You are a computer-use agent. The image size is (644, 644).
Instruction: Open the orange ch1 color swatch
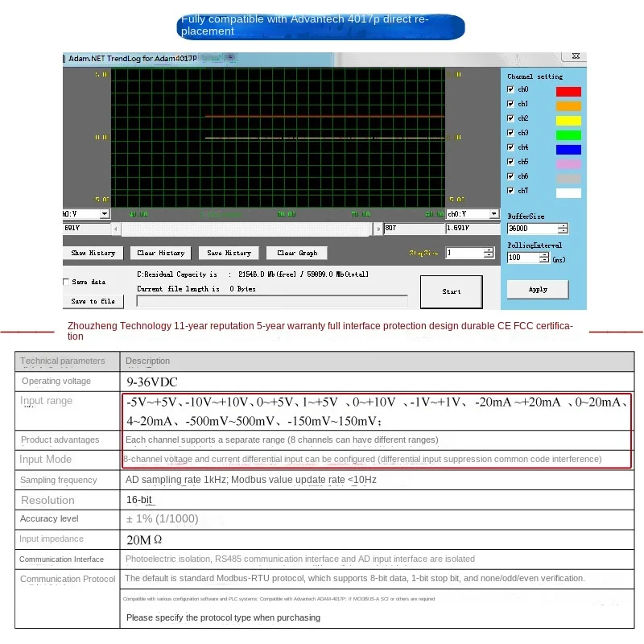tap(568, 106)
